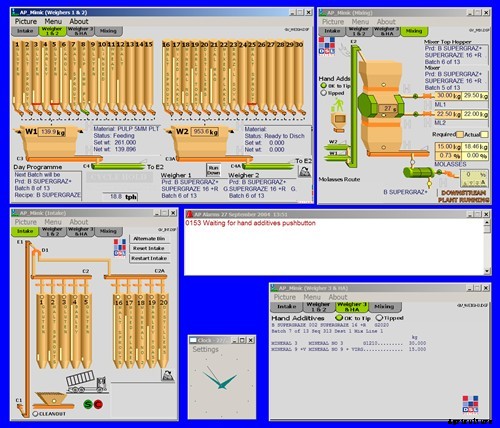
Task: Select bin 5 in the Intake window
Action: point(86,330)
